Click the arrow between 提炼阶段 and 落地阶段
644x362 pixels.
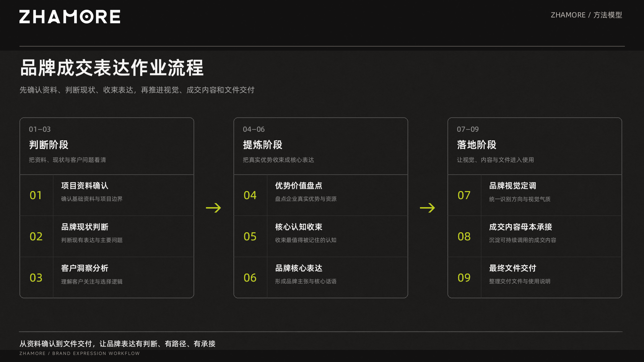[427, 208]
